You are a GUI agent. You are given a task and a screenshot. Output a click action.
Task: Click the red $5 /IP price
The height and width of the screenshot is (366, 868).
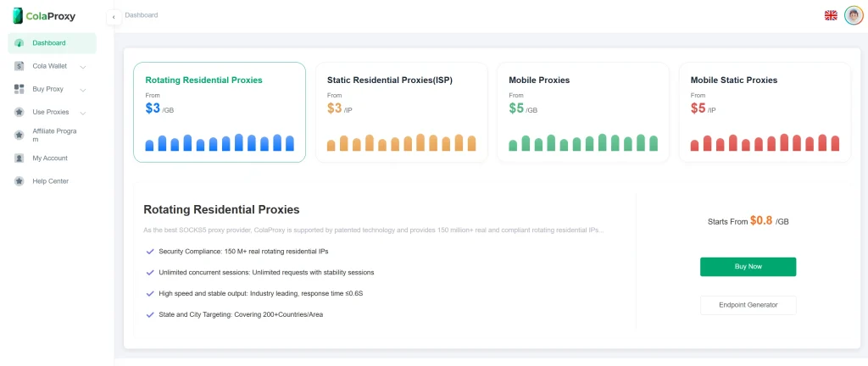click(x=704, y=108)
